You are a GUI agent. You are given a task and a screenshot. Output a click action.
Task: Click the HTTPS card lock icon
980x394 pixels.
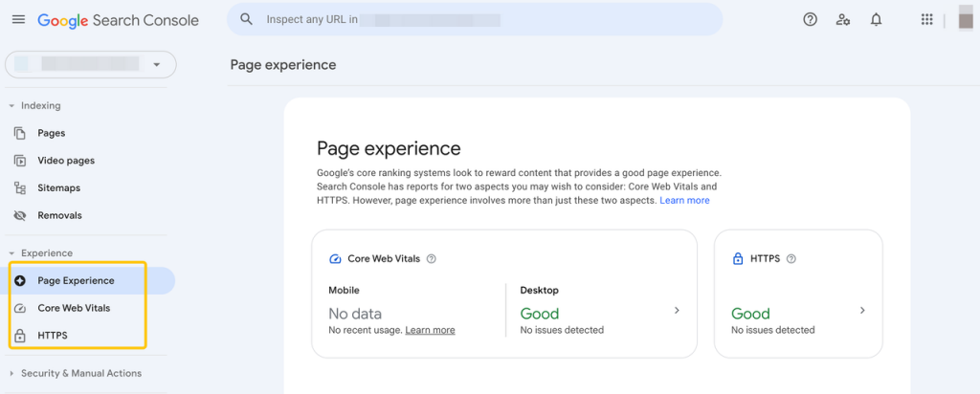[738, 259]
